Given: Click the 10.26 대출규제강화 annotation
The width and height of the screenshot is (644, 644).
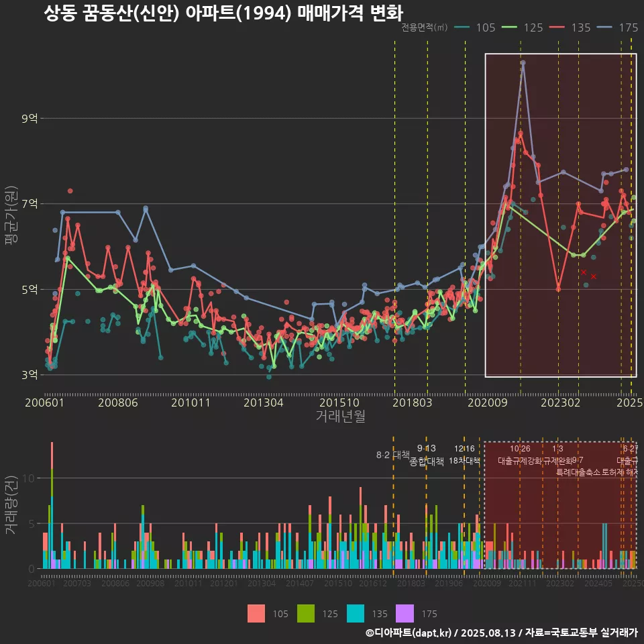Looking at the screenshot, I should [x=520, y=455].
